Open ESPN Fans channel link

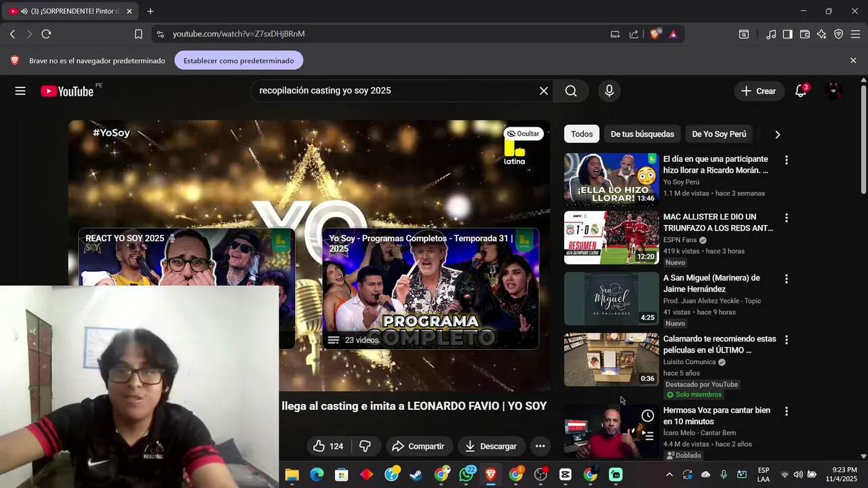pos(680,240)
